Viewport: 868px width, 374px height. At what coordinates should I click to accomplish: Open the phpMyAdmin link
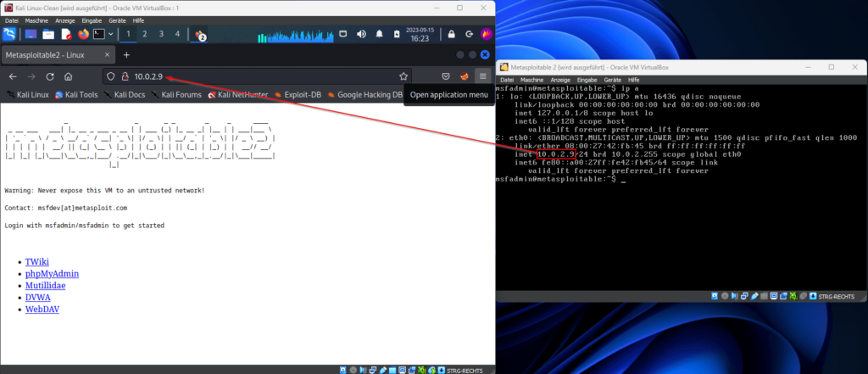tap(53, 274)
